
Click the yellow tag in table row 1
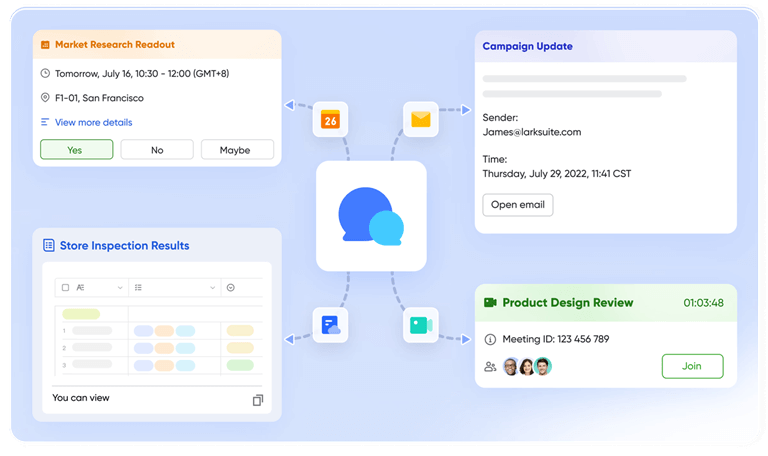click(x=240, y=331)
